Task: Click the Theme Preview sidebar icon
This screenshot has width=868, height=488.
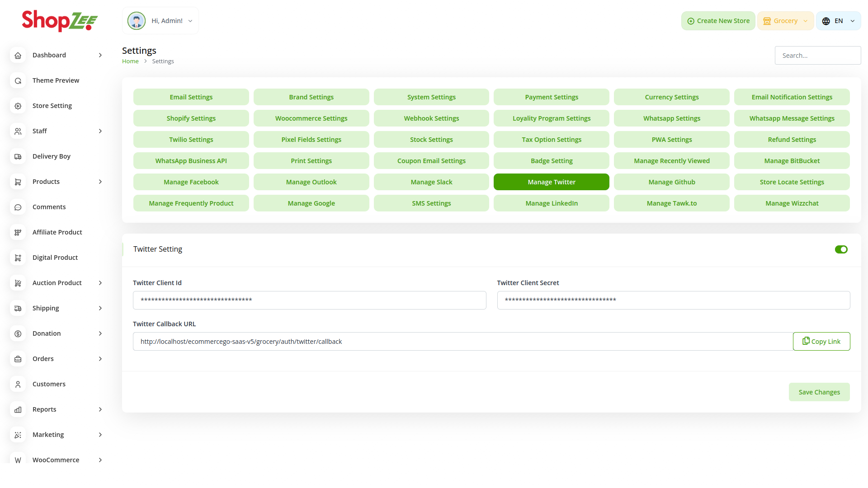Action: click(18, 80)
